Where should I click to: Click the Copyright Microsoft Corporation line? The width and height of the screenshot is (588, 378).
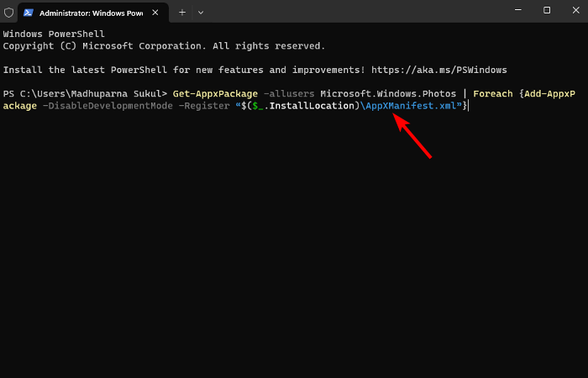[164, 45]
